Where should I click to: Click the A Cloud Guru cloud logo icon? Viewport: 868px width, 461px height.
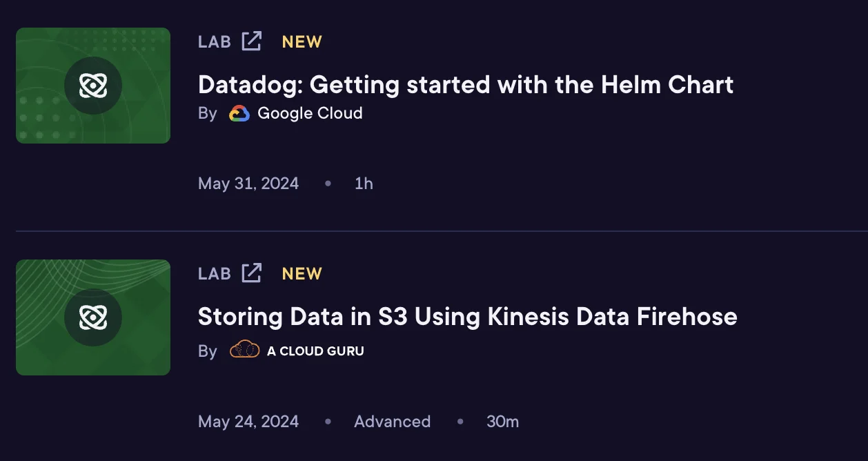click(244, 349)
